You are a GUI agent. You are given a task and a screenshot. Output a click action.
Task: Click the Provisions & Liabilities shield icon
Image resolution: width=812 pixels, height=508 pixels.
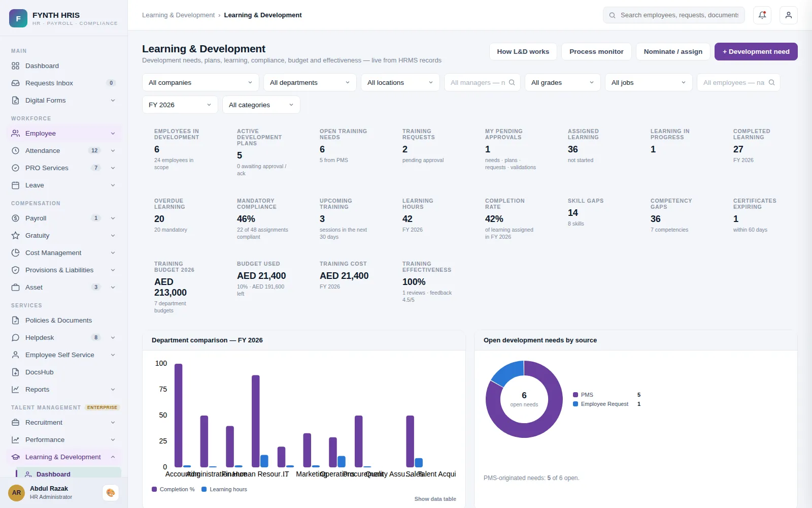pyautogui.click(x=16, y=270)
